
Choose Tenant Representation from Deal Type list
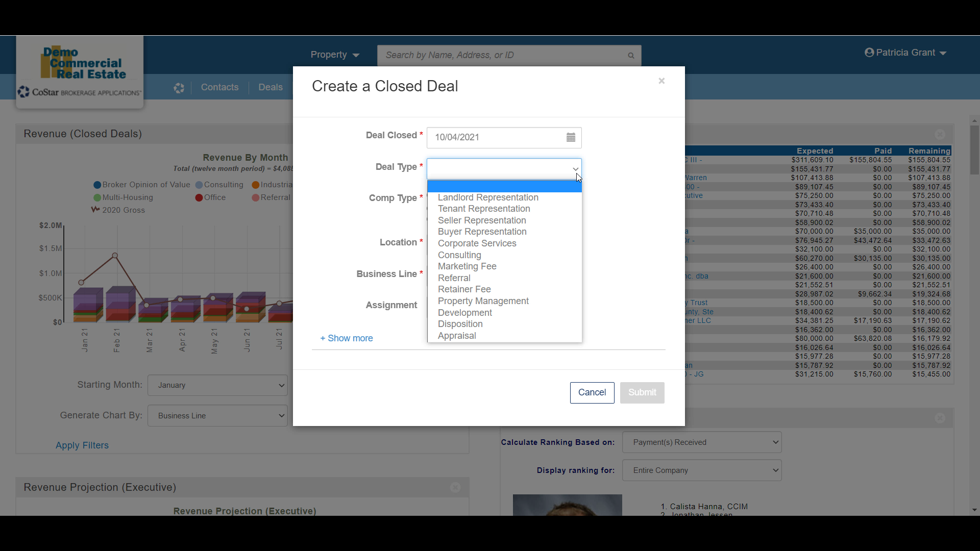tap(483, 209)
